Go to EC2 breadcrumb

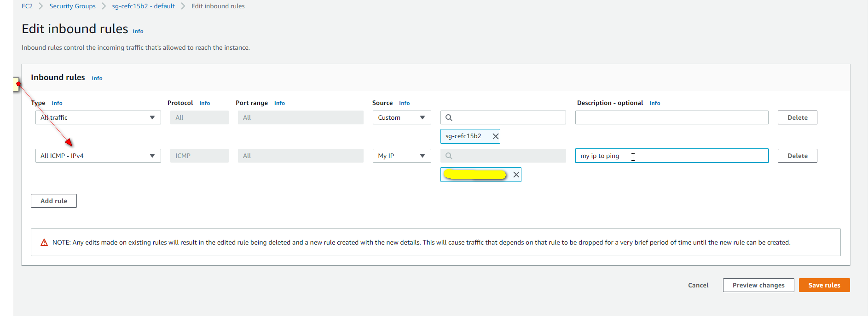27,6
